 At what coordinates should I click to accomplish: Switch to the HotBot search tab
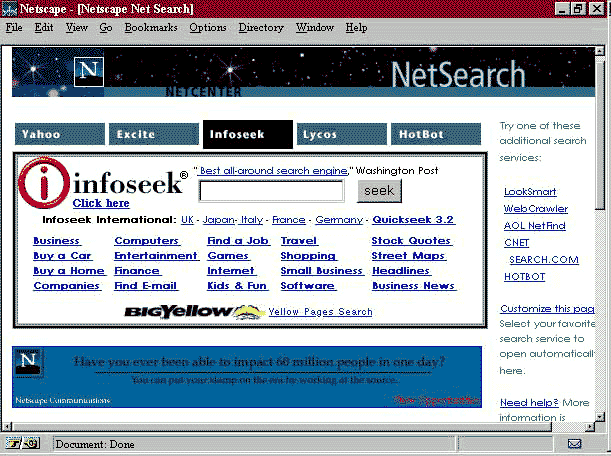tap(436, 134)
